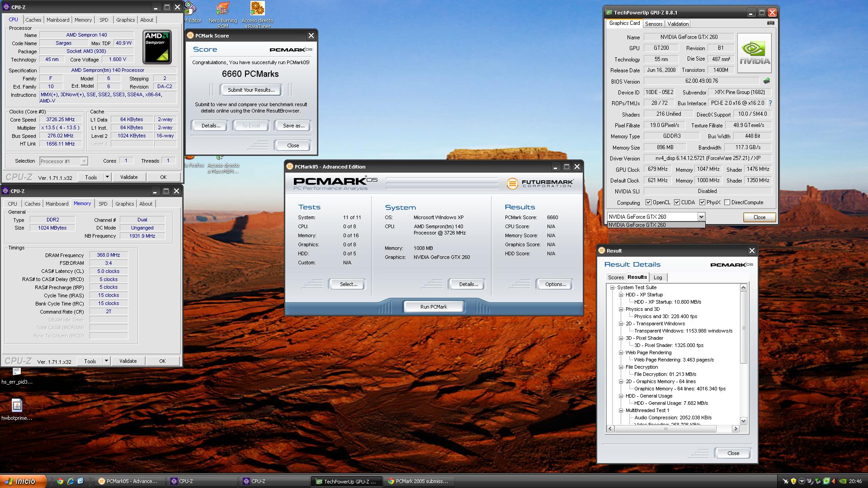Click Details... in the PCMark Score dialog
Image resolution: width=868 pixels, height=488 pixels.
pos(211,126)
